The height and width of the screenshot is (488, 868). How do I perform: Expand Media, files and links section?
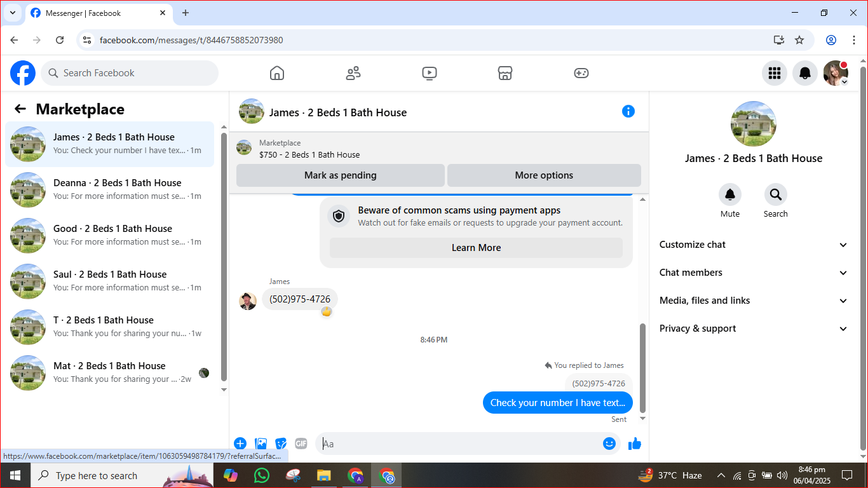click(x=754, y=301)
